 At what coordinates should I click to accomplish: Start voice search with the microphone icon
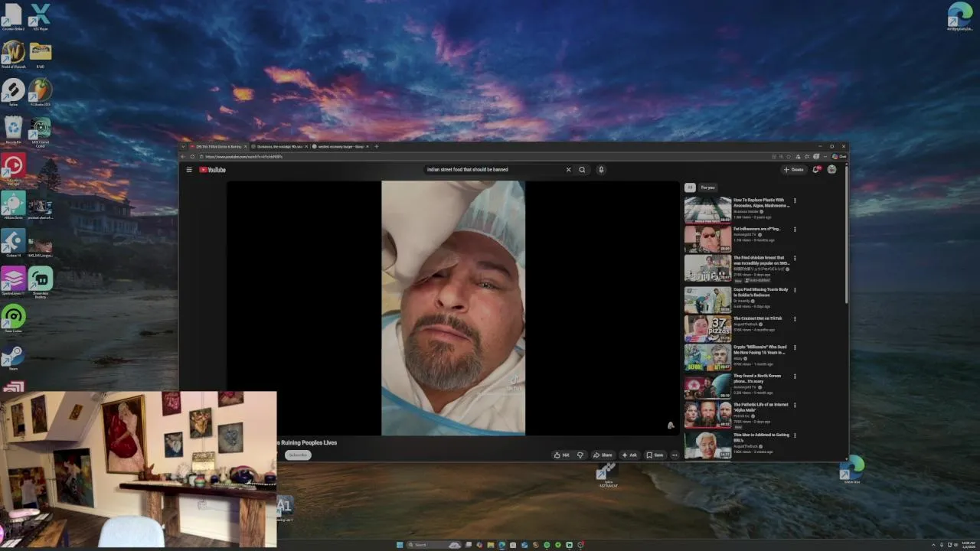coord(601,170)
